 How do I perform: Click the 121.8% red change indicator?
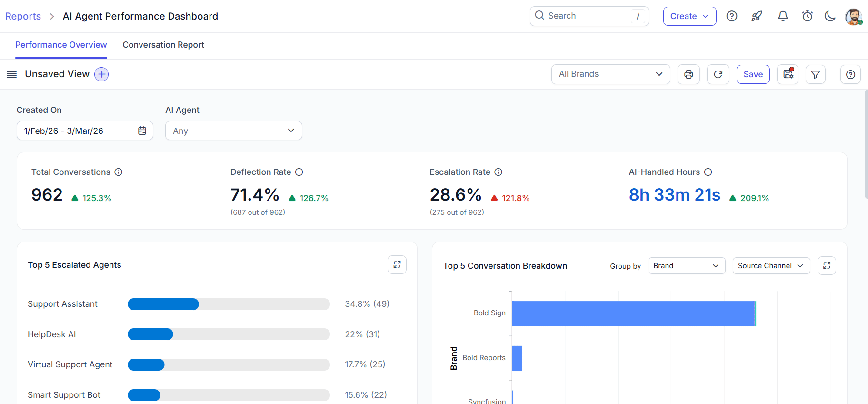coord(510,198)
